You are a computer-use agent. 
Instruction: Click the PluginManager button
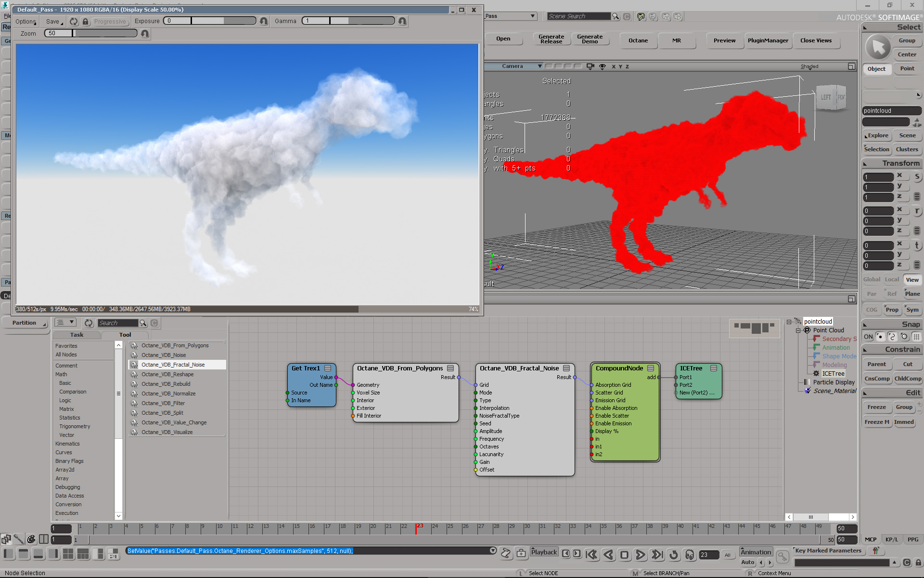pyautogui.click(x=768, y=40)
